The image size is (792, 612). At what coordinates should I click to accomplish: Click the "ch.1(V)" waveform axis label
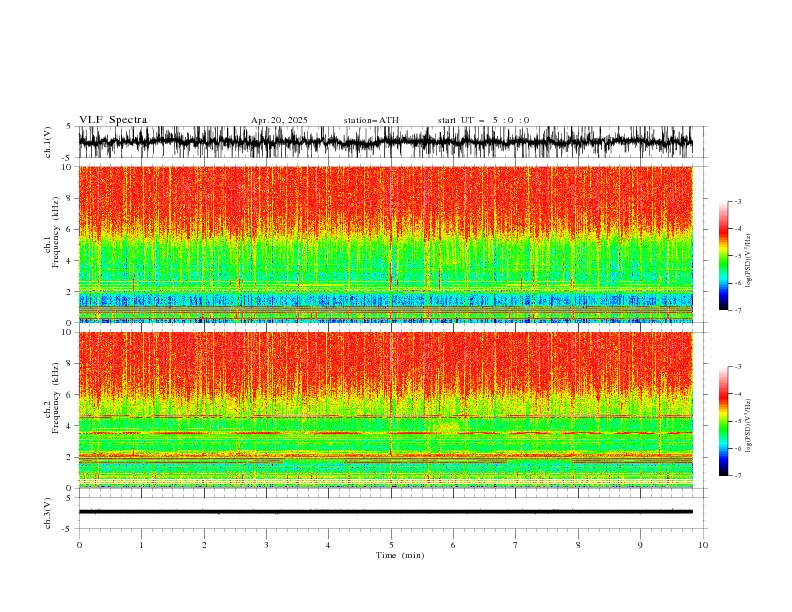point(48,142)
